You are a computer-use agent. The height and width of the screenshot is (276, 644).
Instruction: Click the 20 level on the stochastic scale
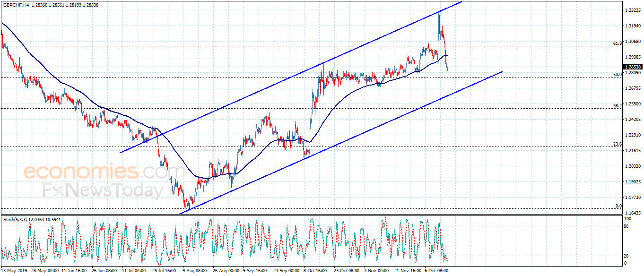point(627,256)
